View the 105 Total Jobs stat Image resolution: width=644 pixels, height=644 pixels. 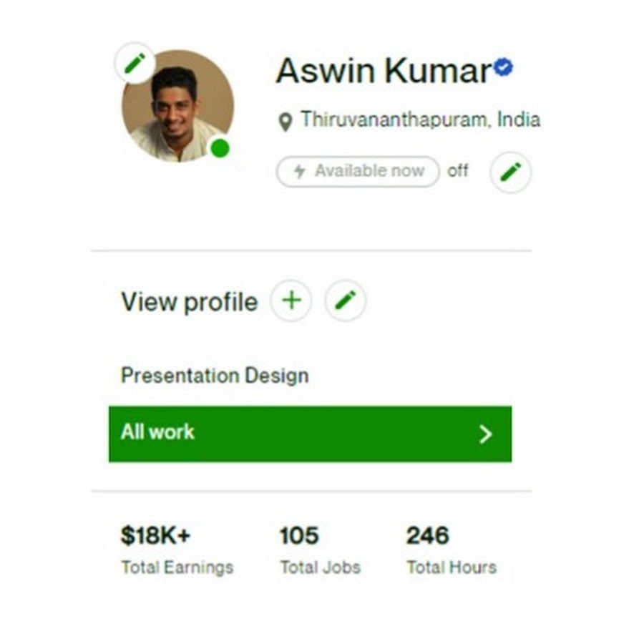pos(321,550)
